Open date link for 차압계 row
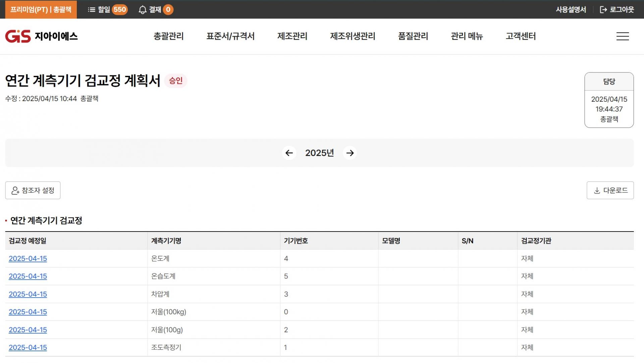 click(28, 294)
